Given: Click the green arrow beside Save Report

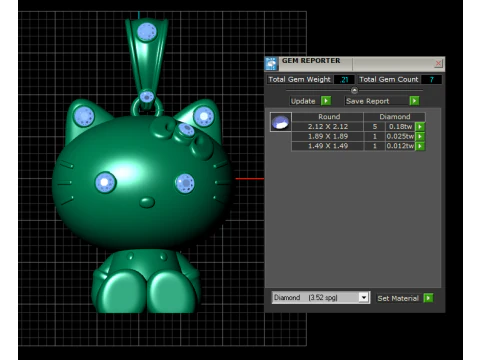Looking at the screenshot, I should tap(414, 101).
